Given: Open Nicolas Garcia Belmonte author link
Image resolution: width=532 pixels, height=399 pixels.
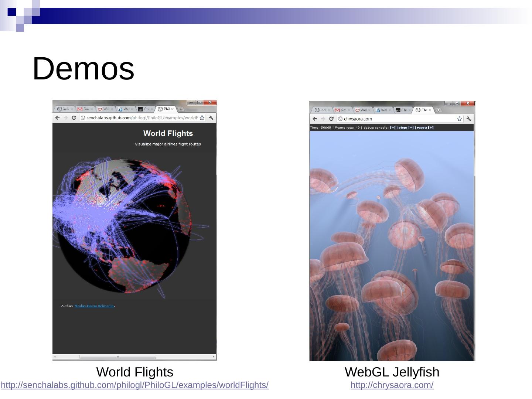Looking at the screenshot, I should [94, 306].
